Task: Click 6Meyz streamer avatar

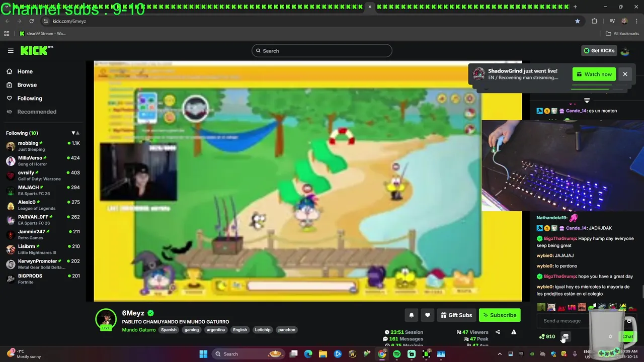Action: [x=106, y=319]
